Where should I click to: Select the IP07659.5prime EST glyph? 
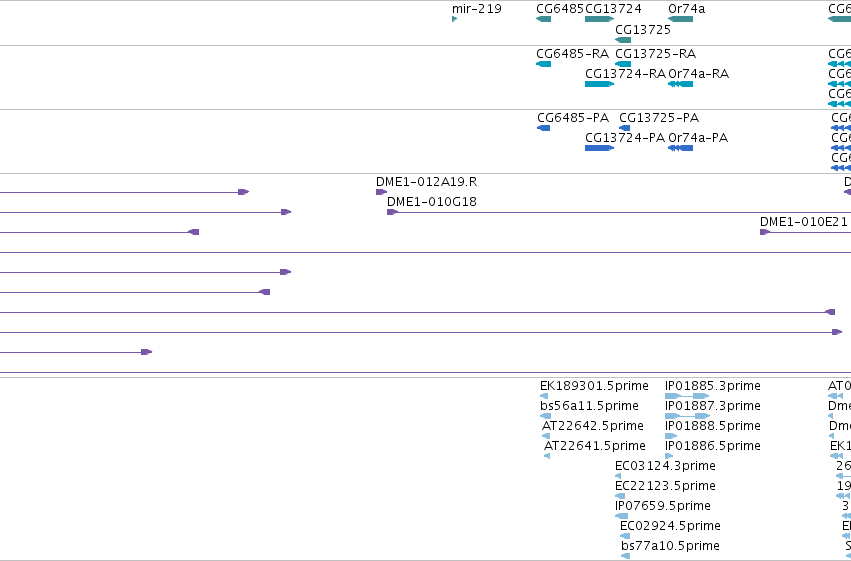[x=621, y=517]
